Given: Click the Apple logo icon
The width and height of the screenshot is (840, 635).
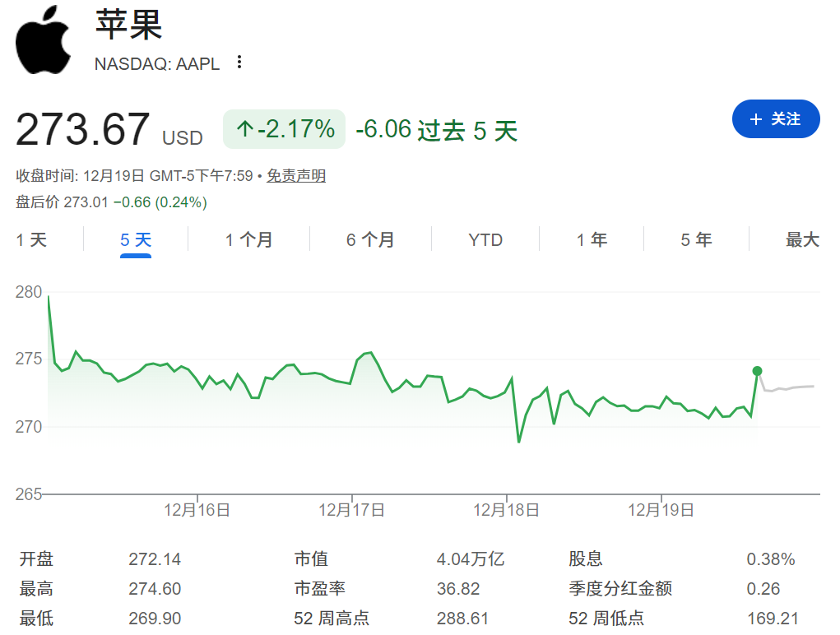Looking at the screenshot, I should point(44,39).
